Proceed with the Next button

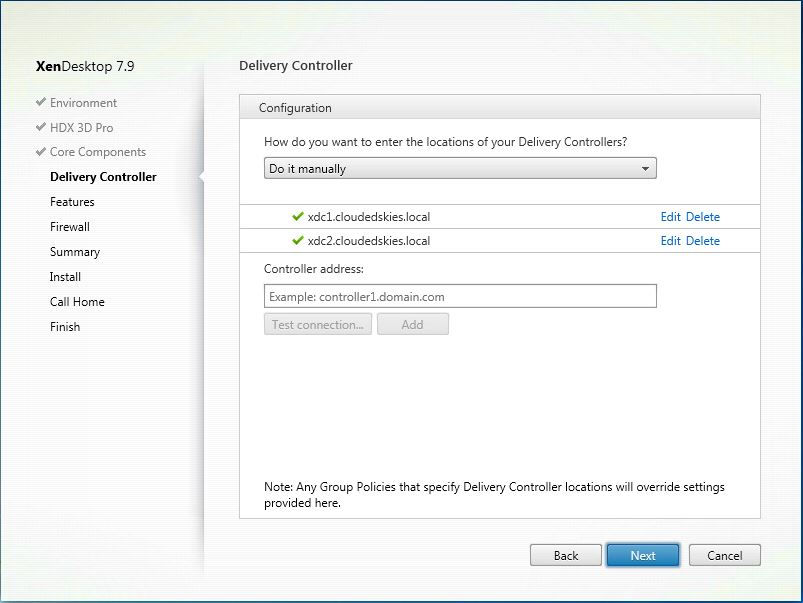pos(643,555)
